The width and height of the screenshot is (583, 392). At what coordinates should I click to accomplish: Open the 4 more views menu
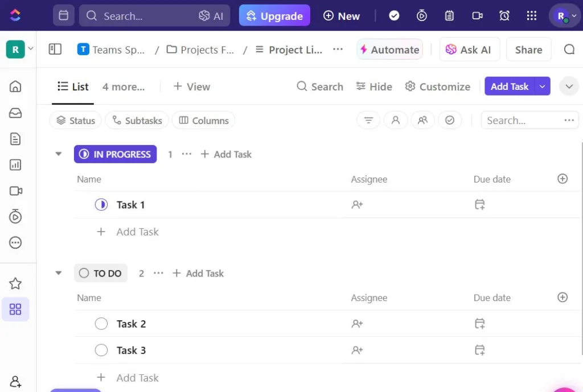pyautogui.click(x=124, y=86)
